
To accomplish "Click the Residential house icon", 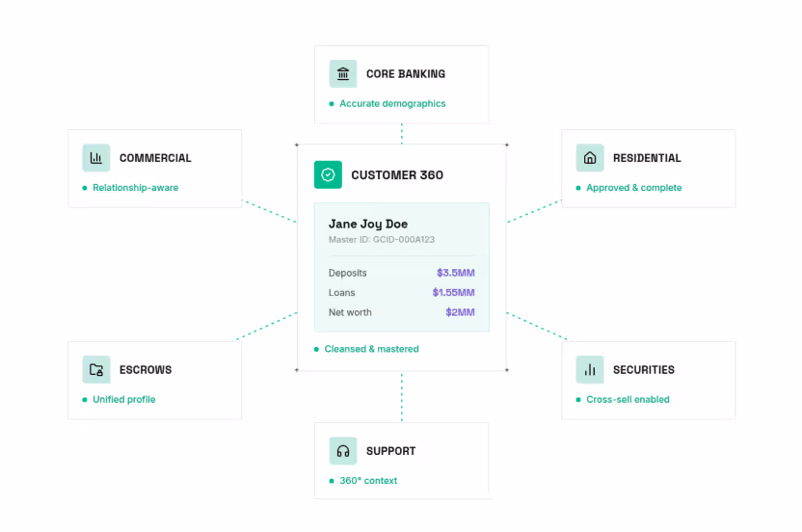I will (x=590, y=157).
